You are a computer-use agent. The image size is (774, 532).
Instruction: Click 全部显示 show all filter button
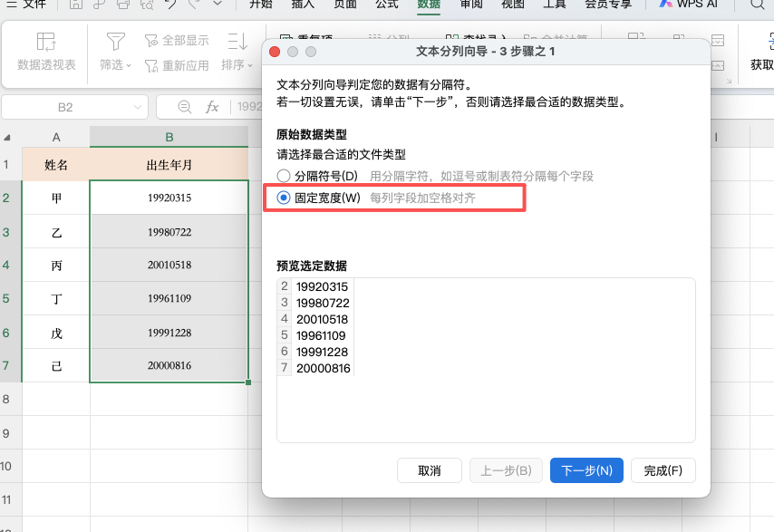[177, 40]
